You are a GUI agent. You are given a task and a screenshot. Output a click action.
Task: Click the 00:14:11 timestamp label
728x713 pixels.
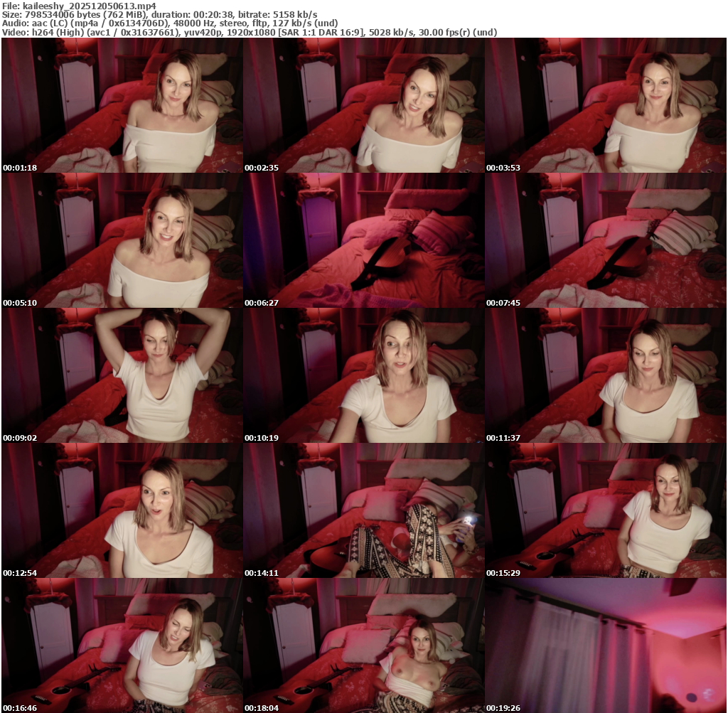[262, 573]
